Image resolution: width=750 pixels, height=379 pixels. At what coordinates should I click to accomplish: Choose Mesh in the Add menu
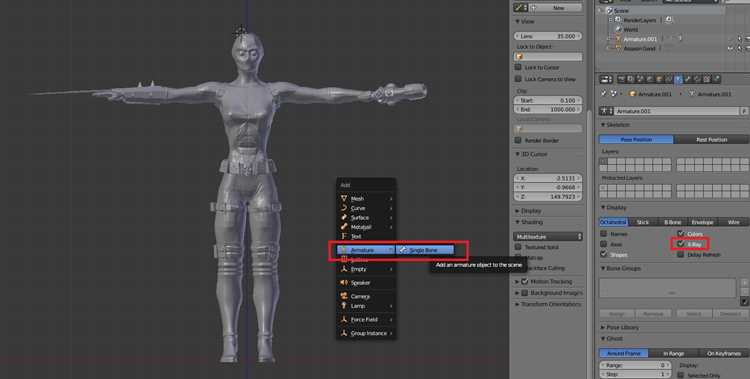click(366, 198)
